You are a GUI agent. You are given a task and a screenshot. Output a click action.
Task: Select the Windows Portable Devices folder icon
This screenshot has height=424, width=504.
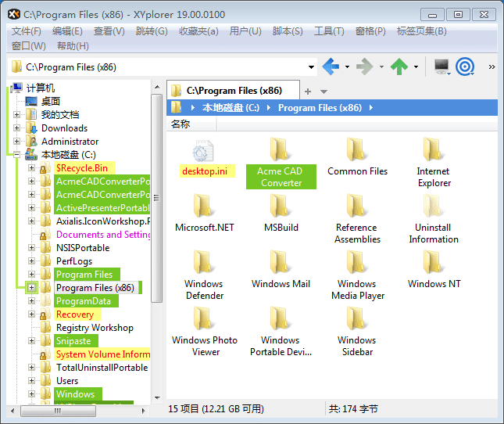pos(281,318)
